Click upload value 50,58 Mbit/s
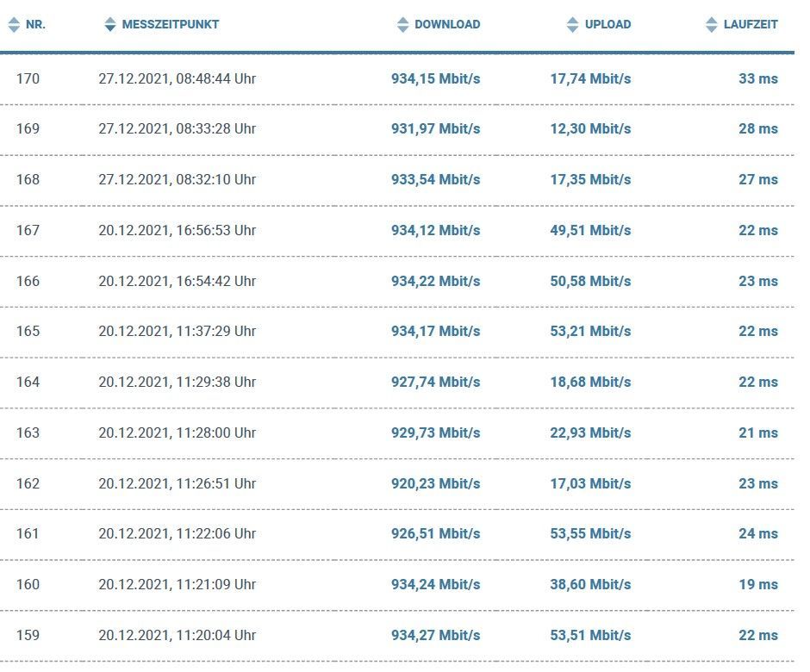 (x=590, y=281)
